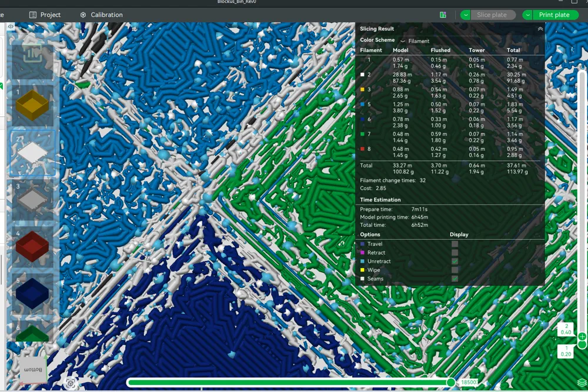
Task: Open the Slice plate dropdown arrow
Action: (466, 15)
